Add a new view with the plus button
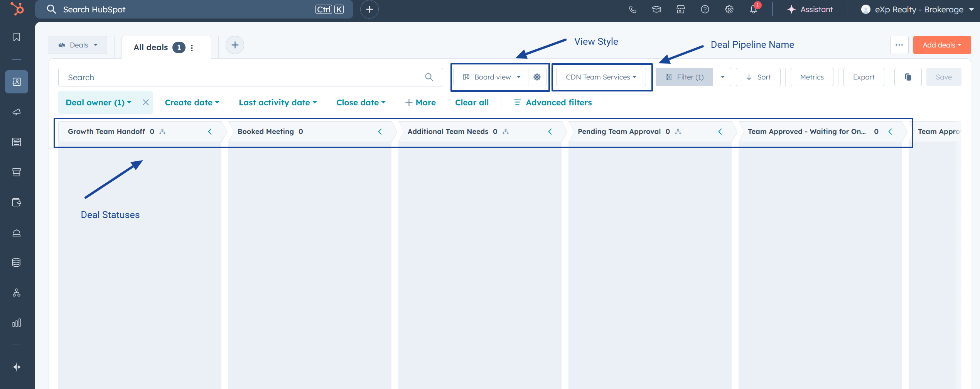Image resolution: width=980 pixels, height=389 pixels. [x=235, y=45]
